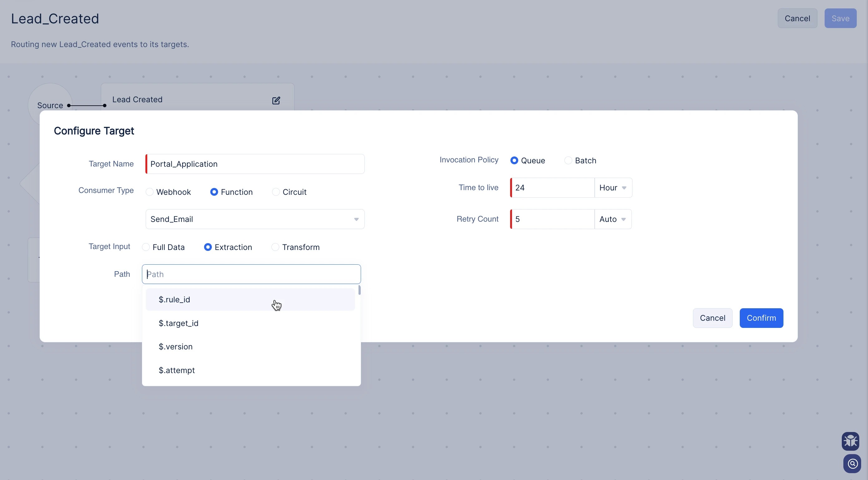This screenshot has height=480, width=868.
Task: Expand the Hour time unit dropdown
Action: coord(613,188)
